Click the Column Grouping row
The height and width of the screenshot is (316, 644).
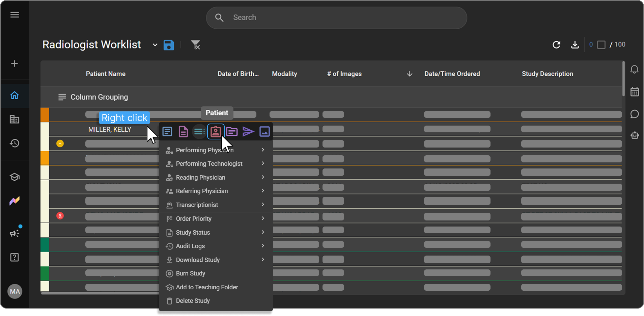point(331,97)
